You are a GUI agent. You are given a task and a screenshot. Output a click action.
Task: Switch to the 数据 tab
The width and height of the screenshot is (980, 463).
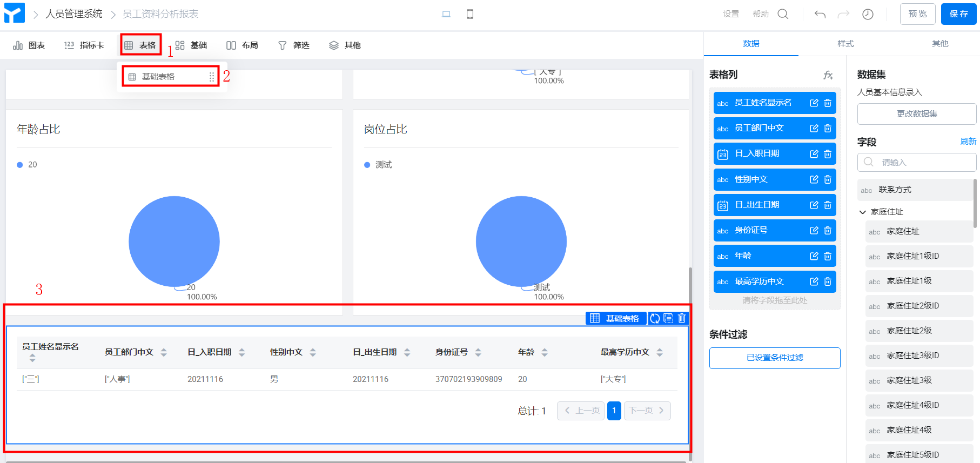751,44
